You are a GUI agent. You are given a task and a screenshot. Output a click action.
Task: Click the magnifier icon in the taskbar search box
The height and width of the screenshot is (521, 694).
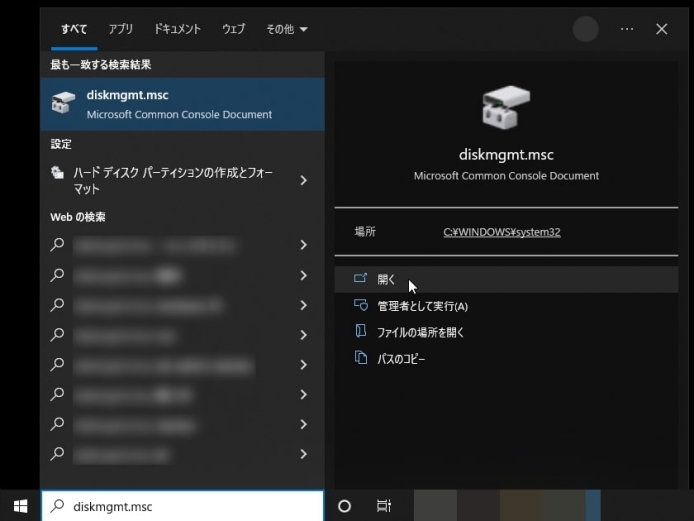click(57, 506)
